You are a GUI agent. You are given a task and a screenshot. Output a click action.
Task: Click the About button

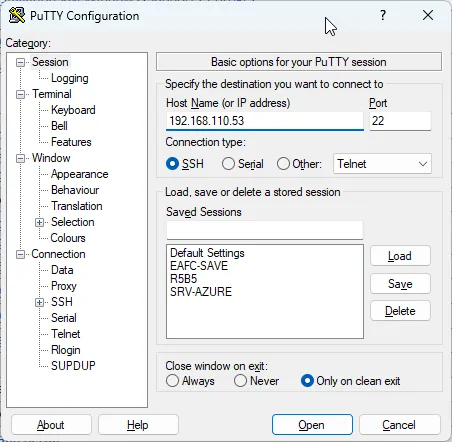coord(51,425)
